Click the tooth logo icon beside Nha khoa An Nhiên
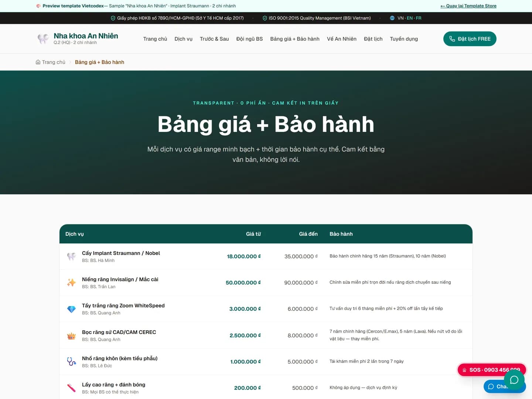The width and height of the screenshot is (532, 399). (x=43, y=39)
